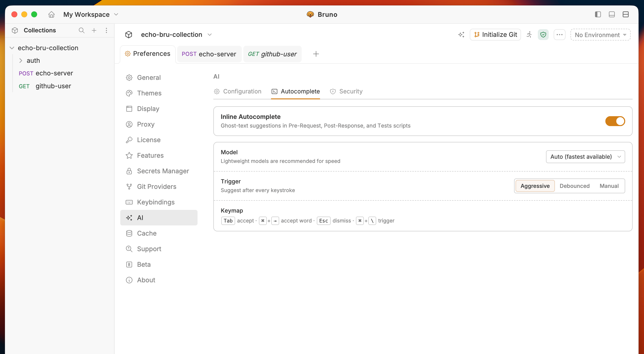
Task: Toggle the bottom panel layout icon
Action: tap(612, 15)
